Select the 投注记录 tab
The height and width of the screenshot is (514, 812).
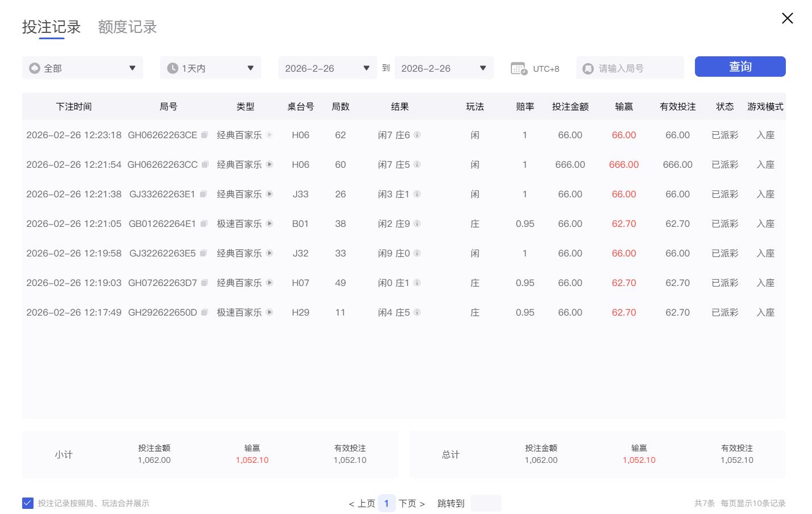coord(51,27)
